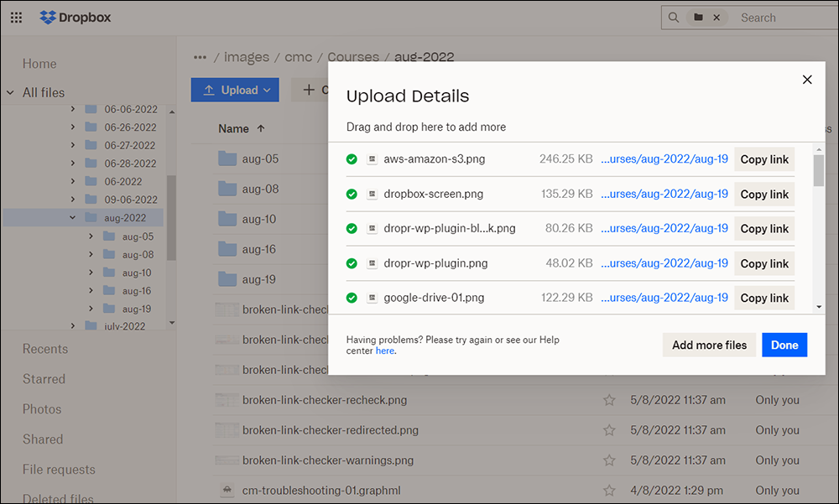Viewport: 839px width, 504px height.
Task: Star broken-link-checker-recheck.png
Action: [x=609, y=400]
